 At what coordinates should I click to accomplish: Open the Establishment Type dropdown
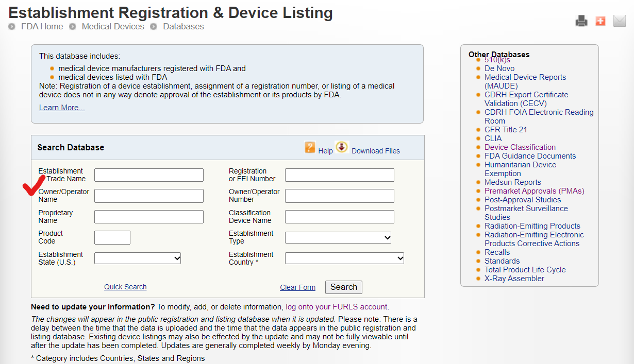[338, 237]
